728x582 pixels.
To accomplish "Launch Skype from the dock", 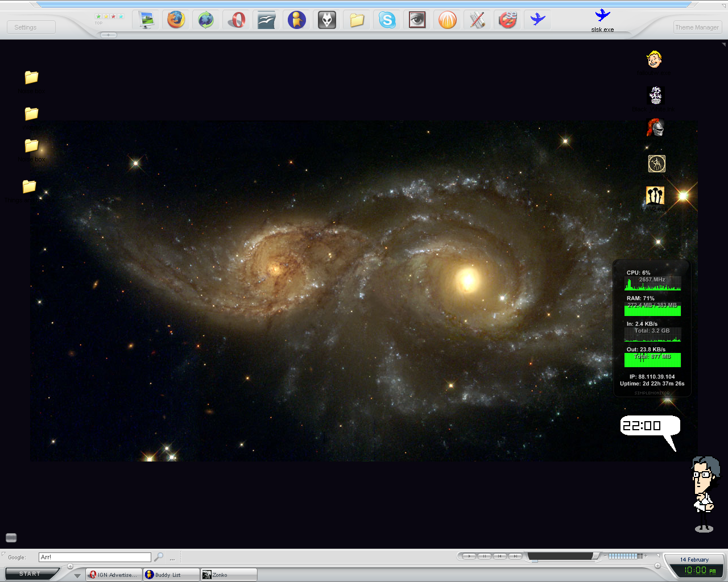I will (x=387, y=20).
